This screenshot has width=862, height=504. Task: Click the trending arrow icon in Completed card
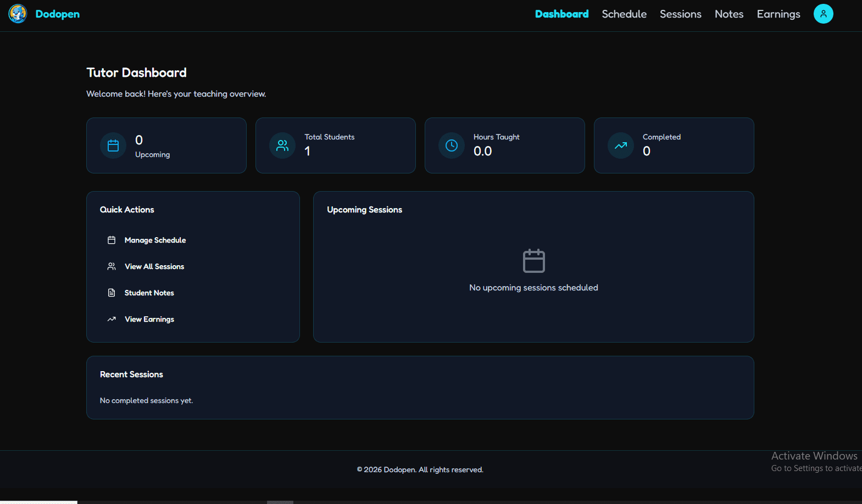click(621, 145)
